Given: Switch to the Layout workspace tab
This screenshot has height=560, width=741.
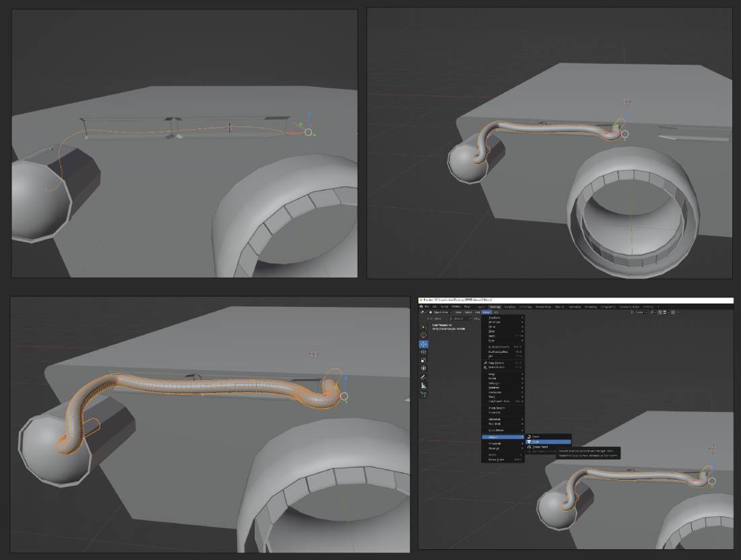Looking at the screenshot, I should point(481,306).
